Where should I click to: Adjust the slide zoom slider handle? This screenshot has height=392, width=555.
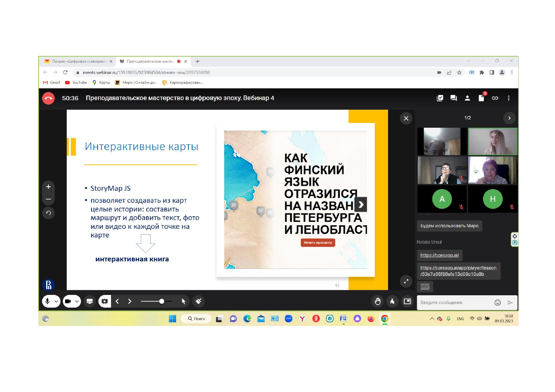pos(162,301)
